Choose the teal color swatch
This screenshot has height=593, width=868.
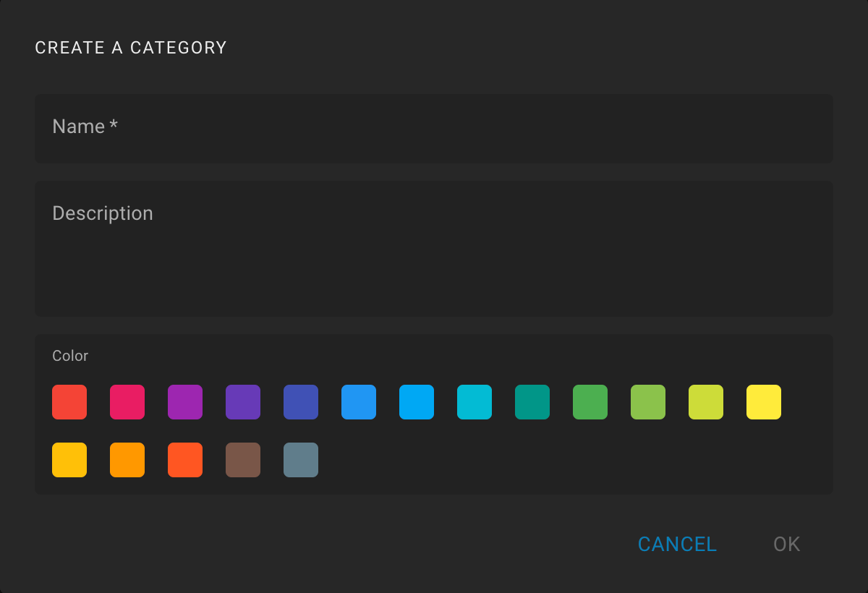tap(532, 402)
